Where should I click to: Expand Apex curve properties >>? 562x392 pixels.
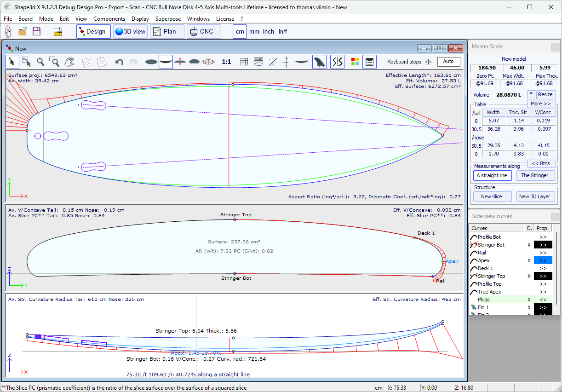(543, 261)
